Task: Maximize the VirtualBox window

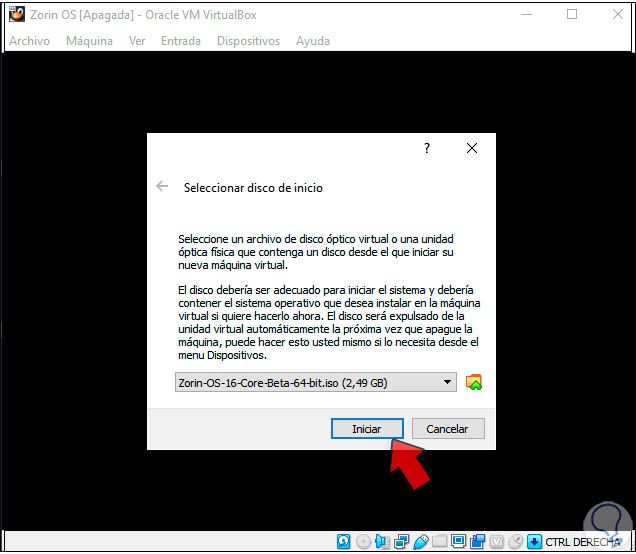Action: 572,15
